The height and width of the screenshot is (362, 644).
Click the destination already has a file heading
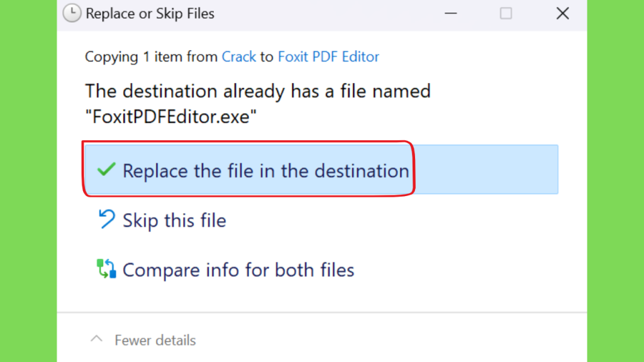pyautogui.click(x=258, y=92)
